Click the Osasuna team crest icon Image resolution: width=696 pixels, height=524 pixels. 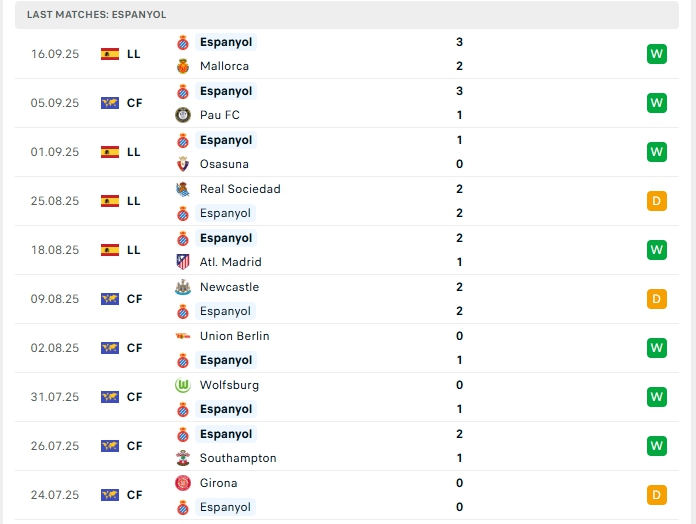[183, 164]
